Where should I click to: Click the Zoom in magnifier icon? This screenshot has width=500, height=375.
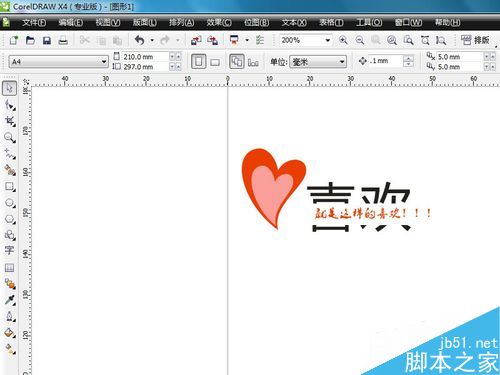(343, 40)
